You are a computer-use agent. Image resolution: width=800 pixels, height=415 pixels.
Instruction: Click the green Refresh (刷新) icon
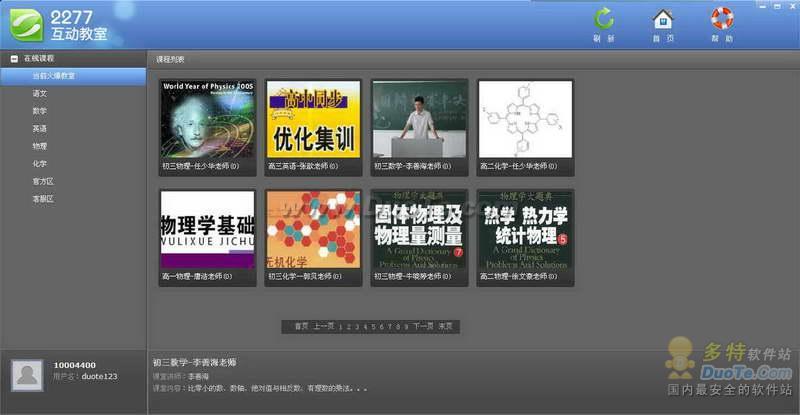coord(604,19)
